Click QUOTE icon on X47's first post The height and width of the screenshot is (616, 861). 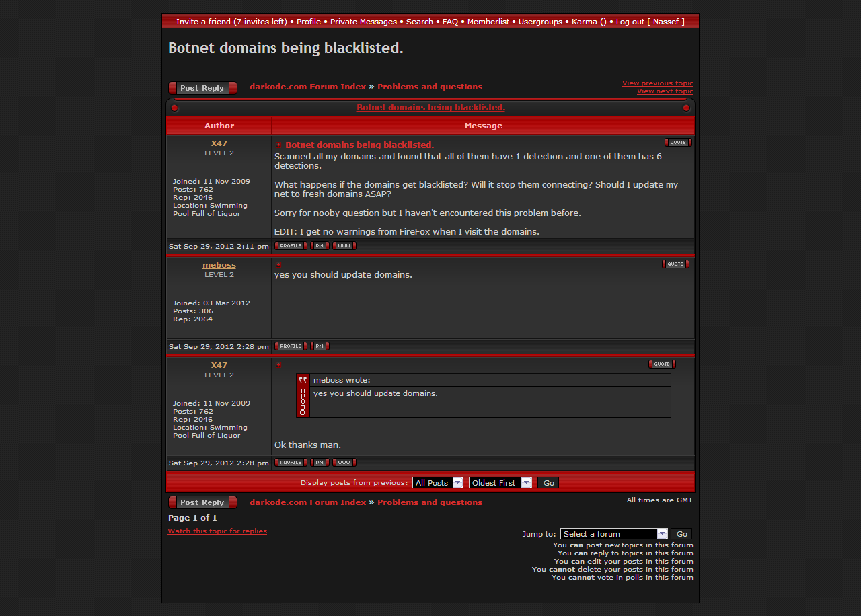678,142
